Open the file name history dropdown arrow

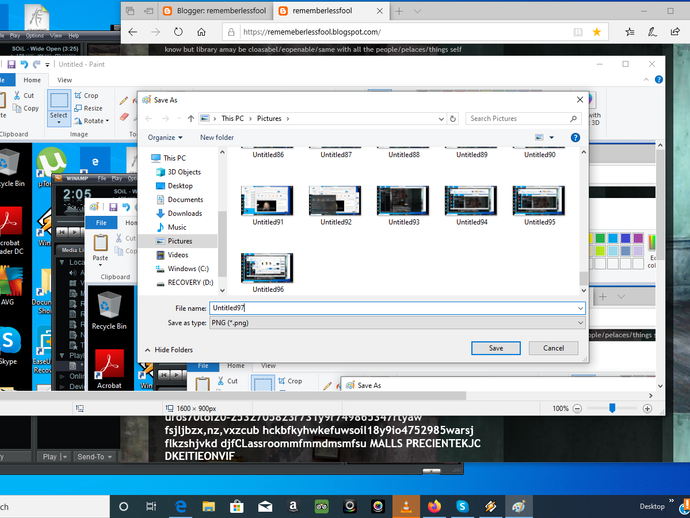click(x=580, y=308)
